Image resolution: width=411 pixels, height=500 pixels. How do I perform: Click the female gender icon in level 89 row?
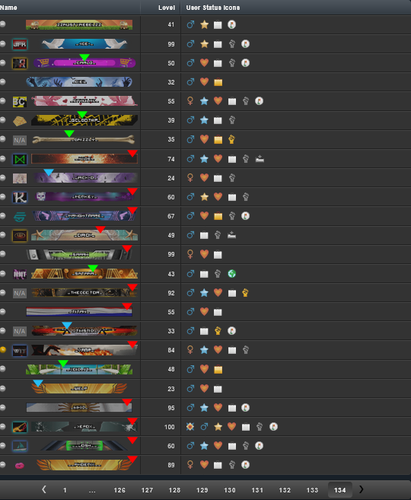click(190, 465)
